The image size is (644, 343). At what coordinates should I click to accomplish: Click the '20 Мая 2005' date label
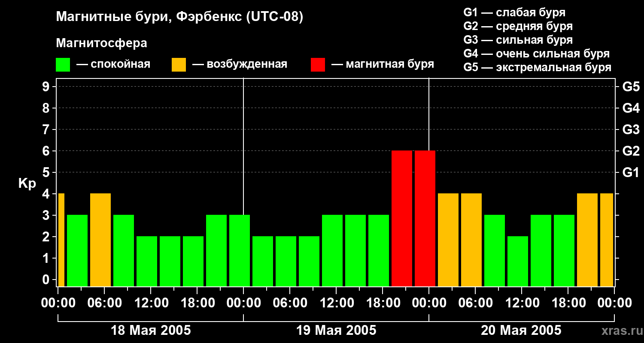[521, 330]
